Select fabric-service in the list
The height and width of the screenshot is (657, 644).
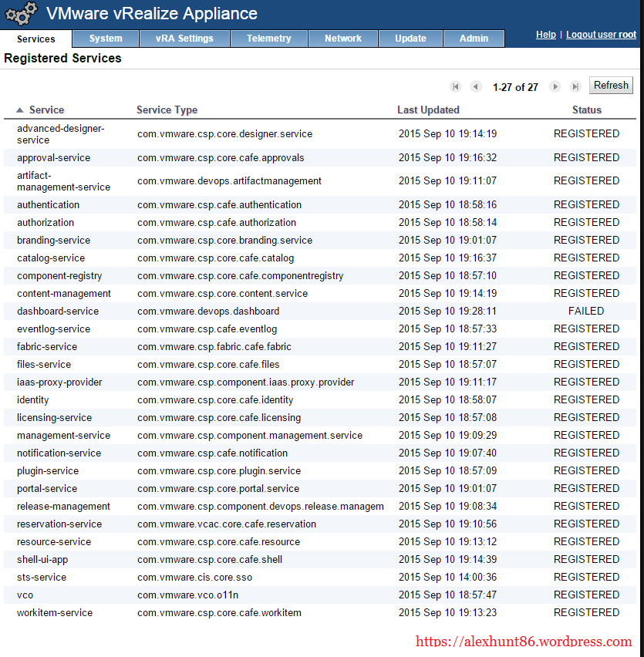pos(47,346)
